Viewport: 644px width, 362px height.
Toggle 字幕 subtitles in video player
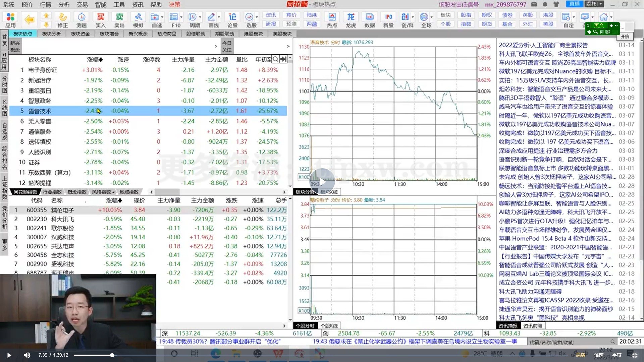click(616, 355)
